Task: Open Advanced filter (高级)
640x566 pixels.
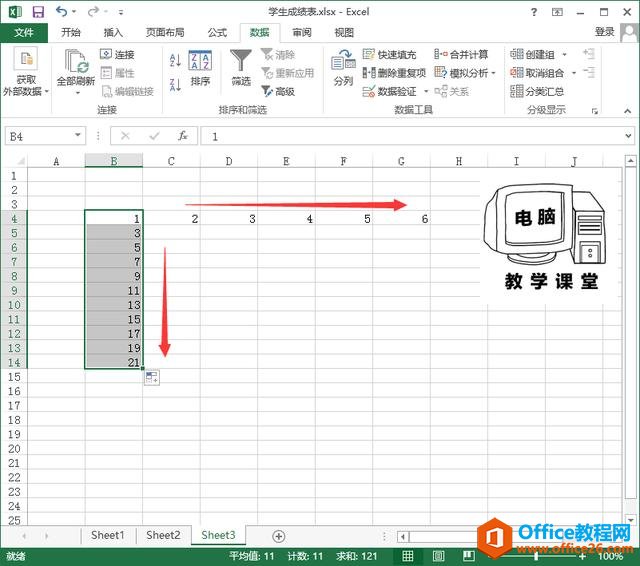Action: pos(278,91)
